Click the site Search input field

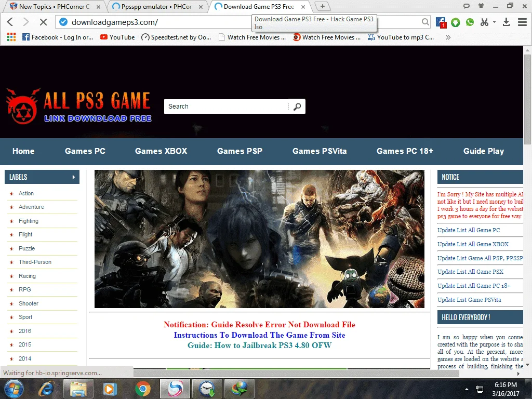[227, 106]
